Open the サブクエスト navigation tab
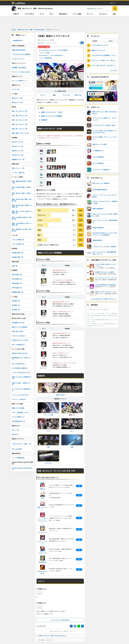The width and height of the screenshot is (129, 644). coord(103,14)
